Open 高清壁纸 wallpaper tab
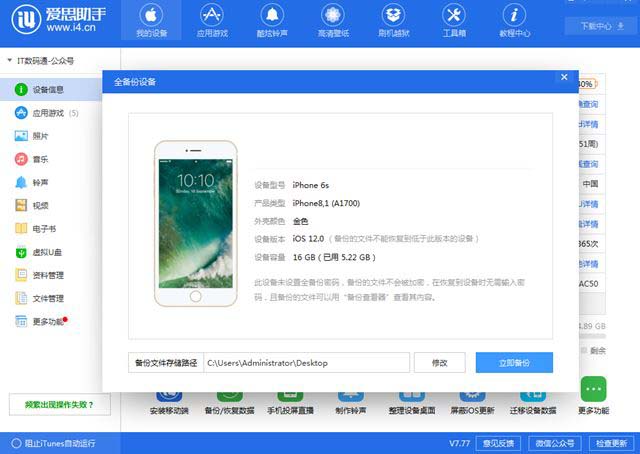This screenshot has width=640, height=454. click(x=333, y=20)
